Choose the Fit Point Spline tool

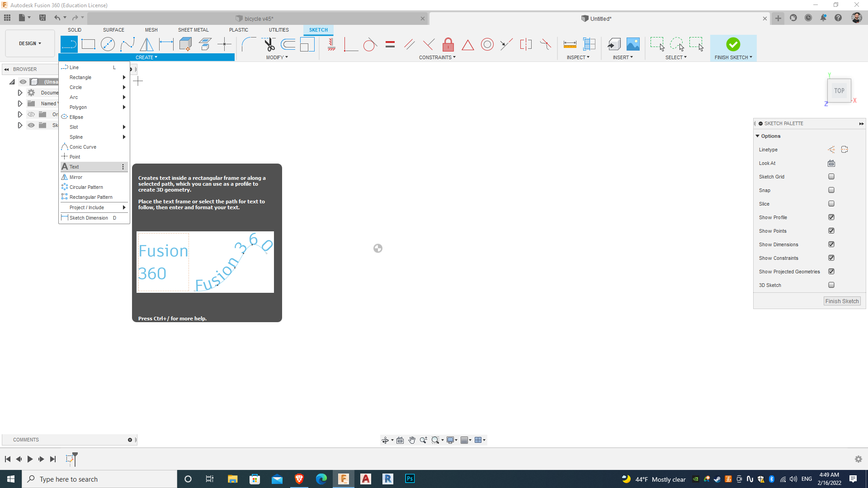[x=128, y=44]
